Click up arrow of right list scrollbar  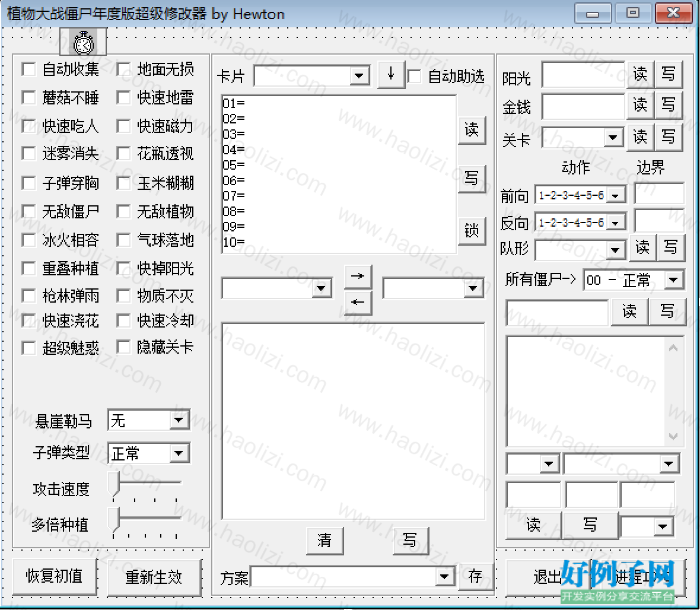click(674, 347)
